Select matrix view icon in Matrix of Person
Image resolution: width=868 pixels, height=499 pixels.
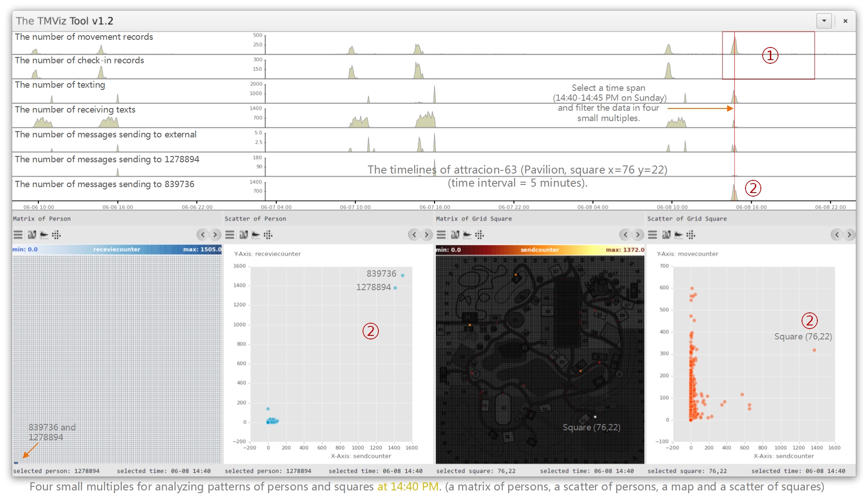(32, 235)
